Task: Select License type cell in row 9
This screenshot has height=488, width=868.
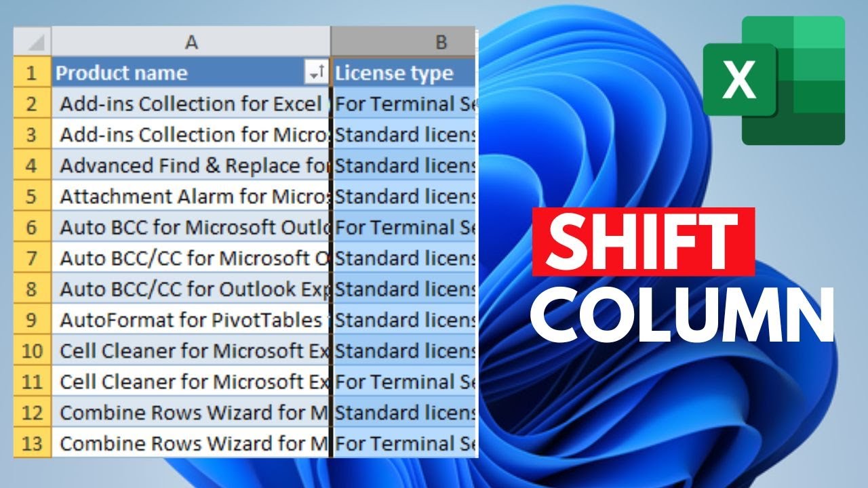Action: coord(405,320)
